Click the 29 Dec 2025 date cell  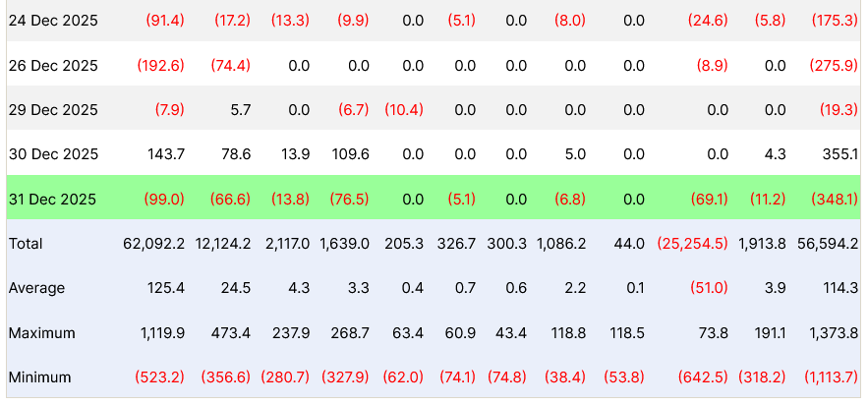tap(53, 110)
